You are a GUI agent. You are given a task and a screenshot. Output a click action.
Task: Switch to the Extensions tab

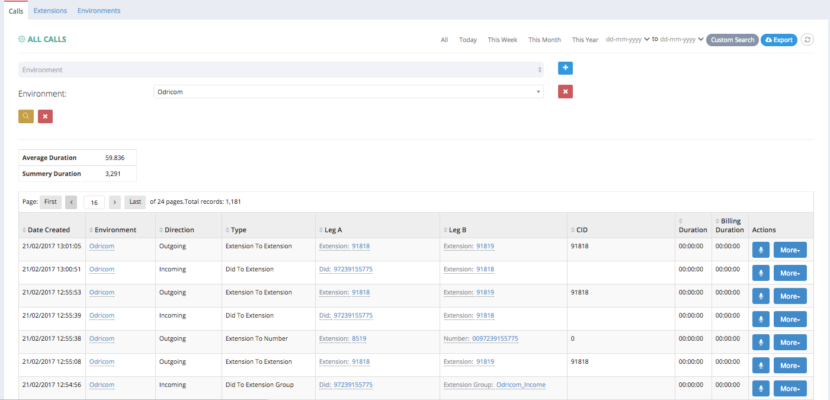pos(50,10)
